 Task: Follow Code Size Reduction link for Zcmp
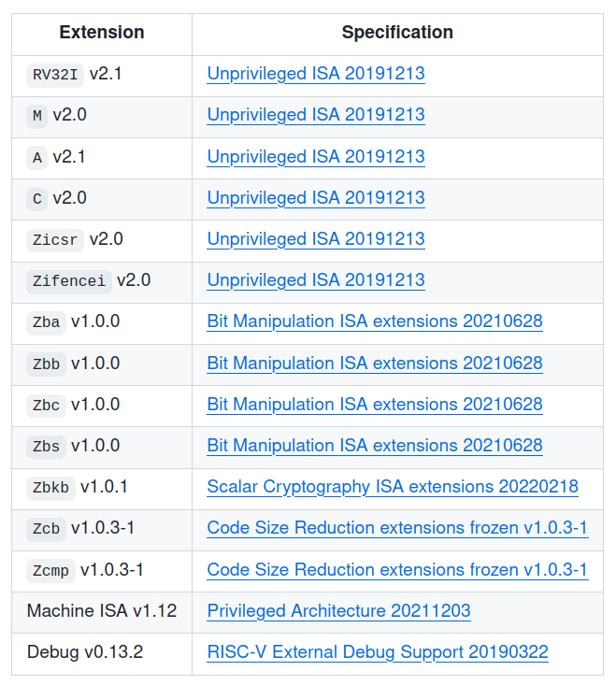(x=397, y=570)
